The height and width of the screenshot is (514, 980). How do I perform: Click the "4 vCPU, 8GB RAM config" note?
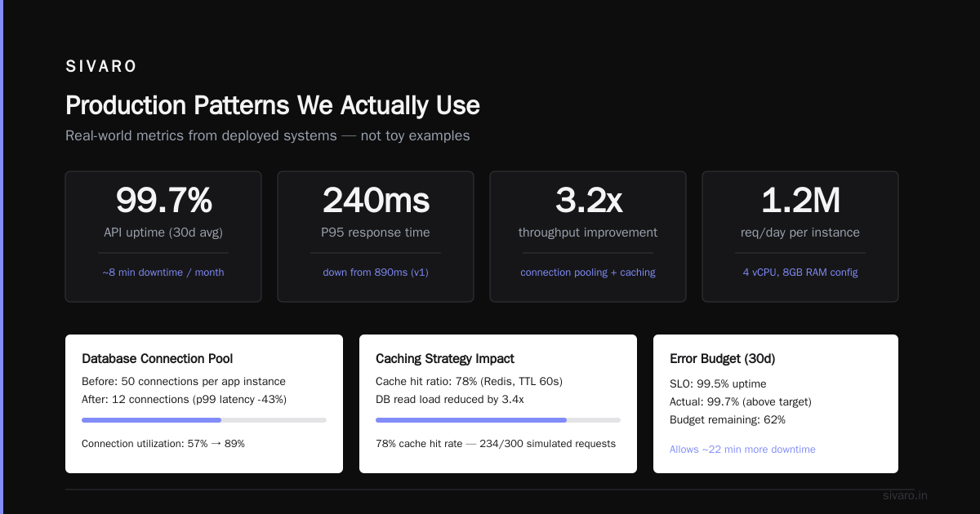800,273
